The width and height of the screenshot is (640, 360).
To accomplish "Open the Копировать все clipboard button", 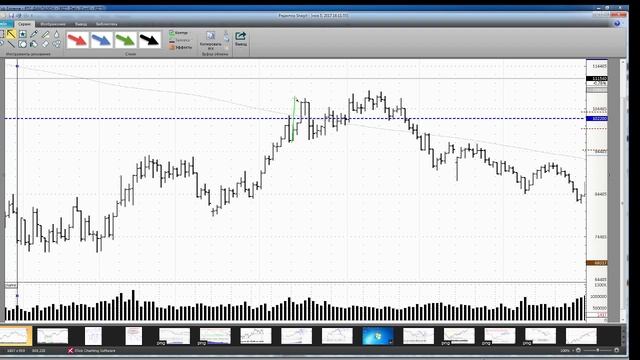I will click(x=211, y=41).
